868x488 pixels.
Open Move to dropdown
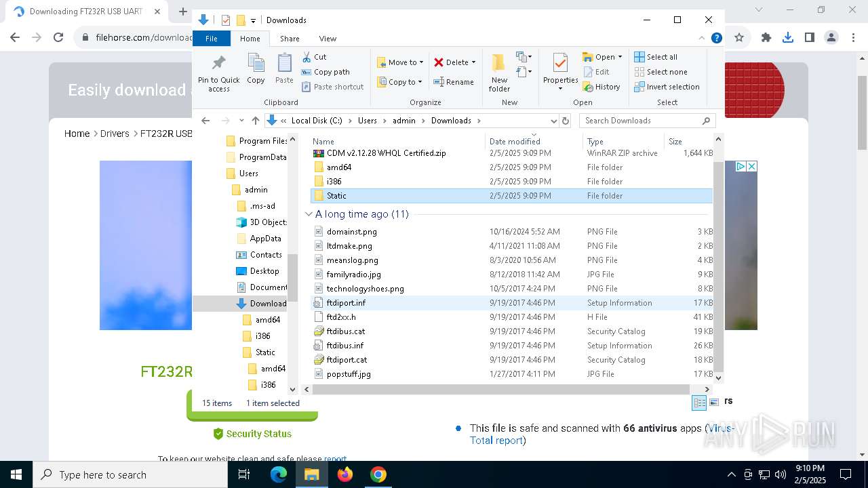400,62
